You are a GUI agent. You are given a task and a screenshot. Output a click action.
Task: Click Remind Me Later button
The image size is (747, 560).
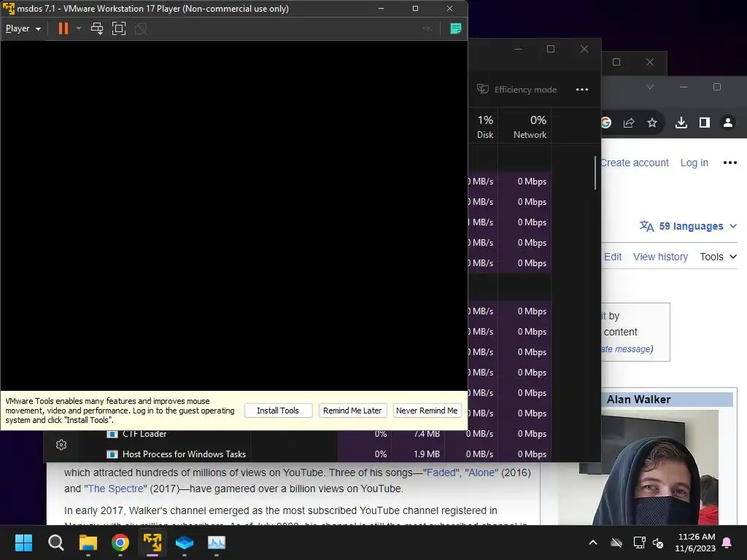(352, 411)
